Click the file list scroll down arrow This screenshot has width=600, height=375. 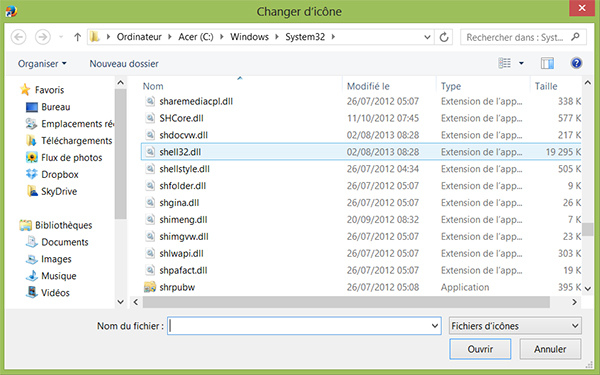588,289
